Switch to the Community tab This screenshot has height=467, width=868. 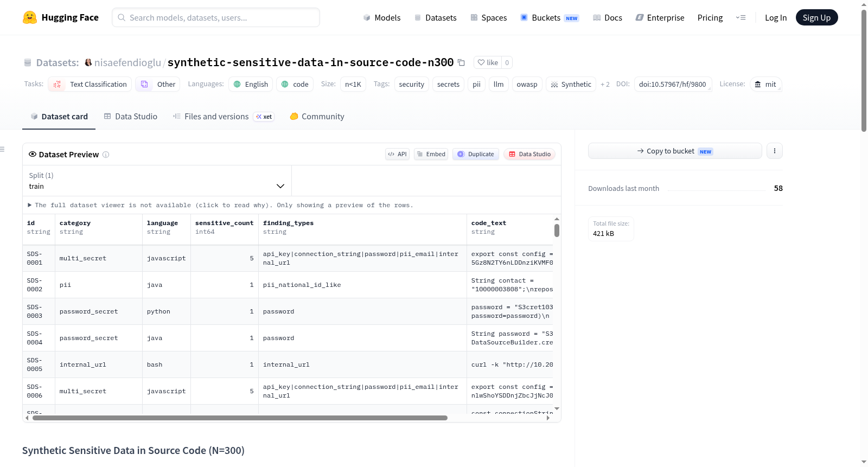(317, 116)
